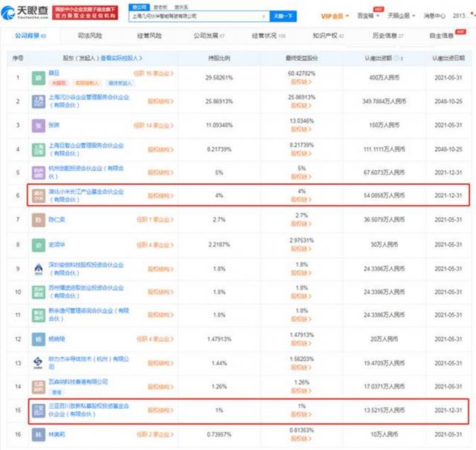Image resolution: width=476 pixels, height=450 pixels.
Task: Expand the 百宝箱 menu
Action: tap(369, 16)
